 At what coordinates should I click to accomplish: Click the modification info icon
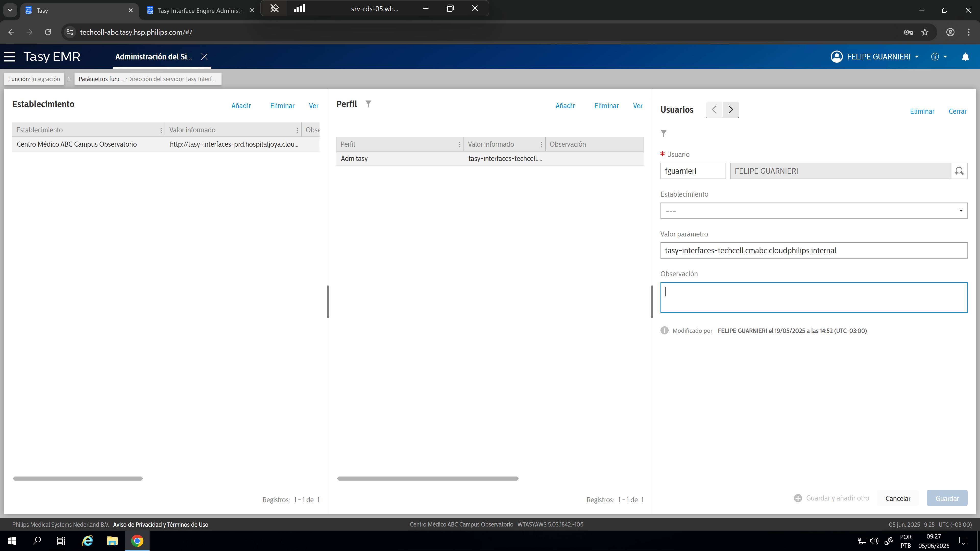tap(664, 330)
